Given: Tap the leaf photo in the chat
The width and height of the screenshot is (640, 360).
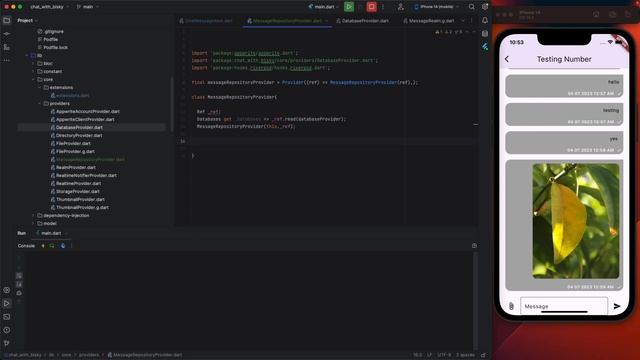Looking at the screenshot, I should point(576,221).
